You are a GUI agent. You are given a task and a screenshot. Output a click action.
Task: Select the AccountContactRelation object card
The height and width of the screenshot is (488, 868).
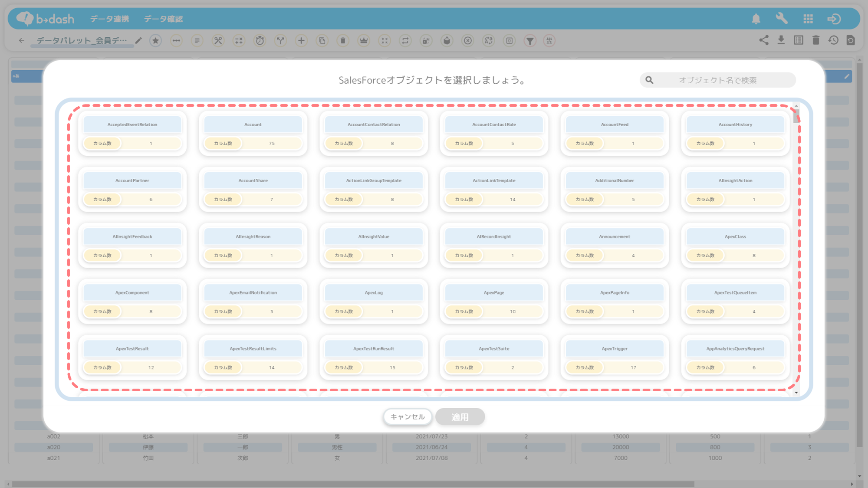click(374, 133)
